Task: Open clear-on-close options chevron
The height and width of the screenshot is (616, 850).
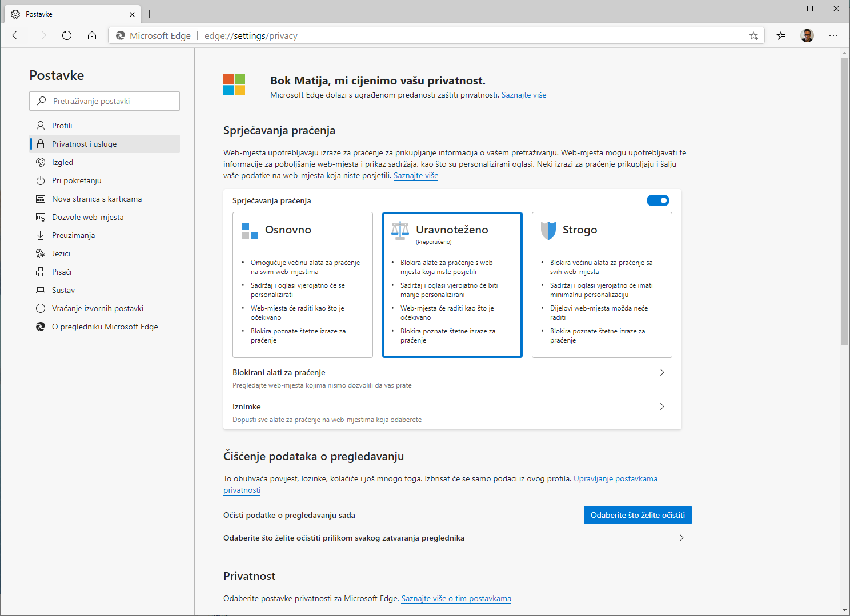Action: (681, 538)
